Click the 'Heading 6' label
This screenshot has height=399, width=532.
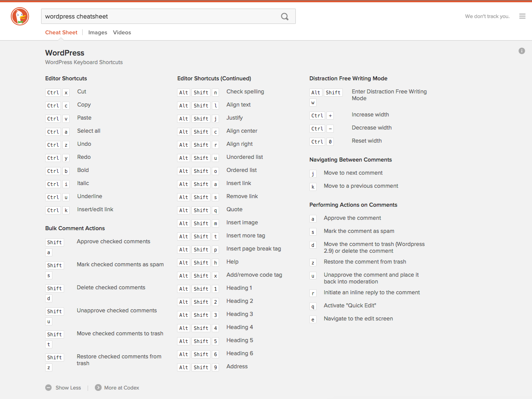pyautogui.click(x=239, y=353)
